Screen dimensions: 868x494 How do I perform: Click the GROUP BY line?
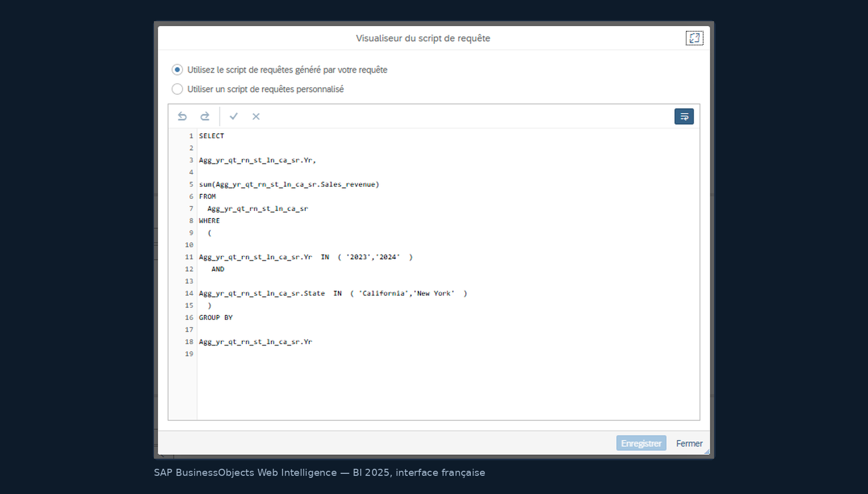(216, 317)
